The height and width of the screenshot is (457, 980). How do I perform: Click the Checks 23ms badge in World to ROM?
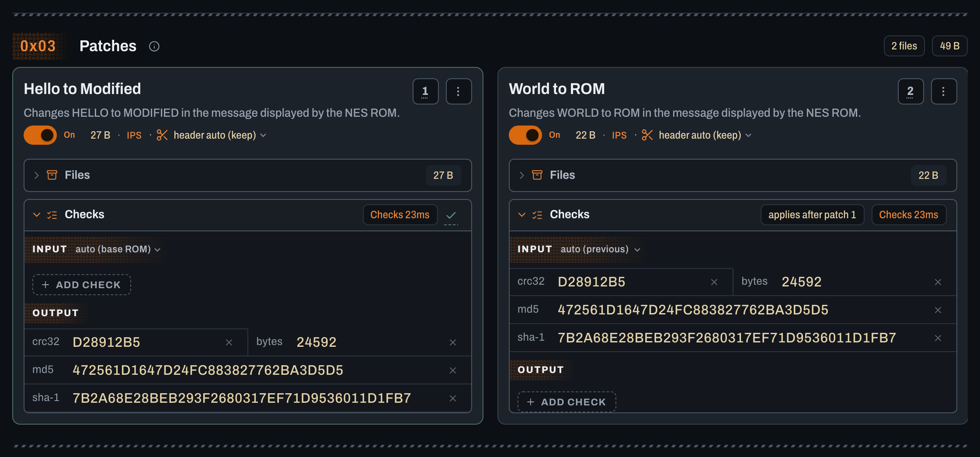click(x=909, y=215)
